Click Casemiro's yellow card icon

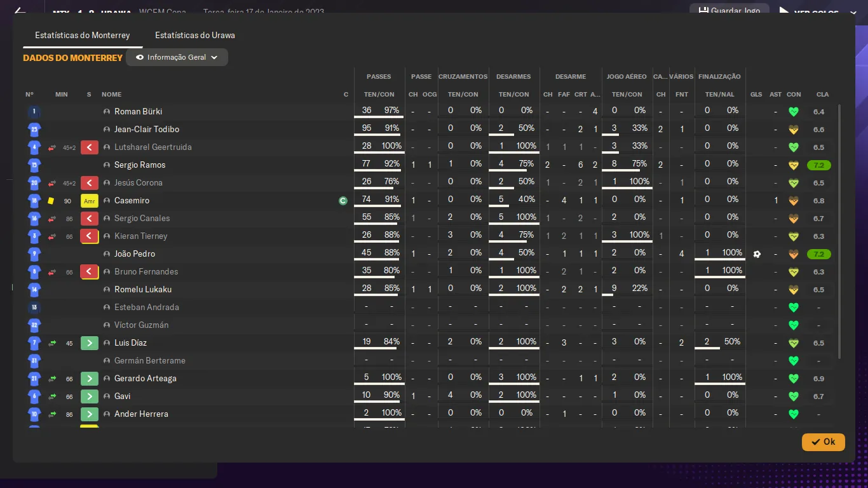[51, 201]
